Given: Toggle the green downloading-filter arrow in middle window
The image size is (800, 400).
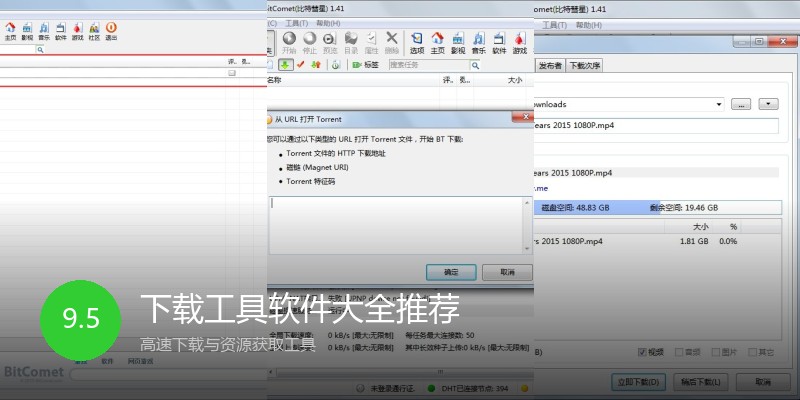Looking at the screenshot, I should pos(285,65).
